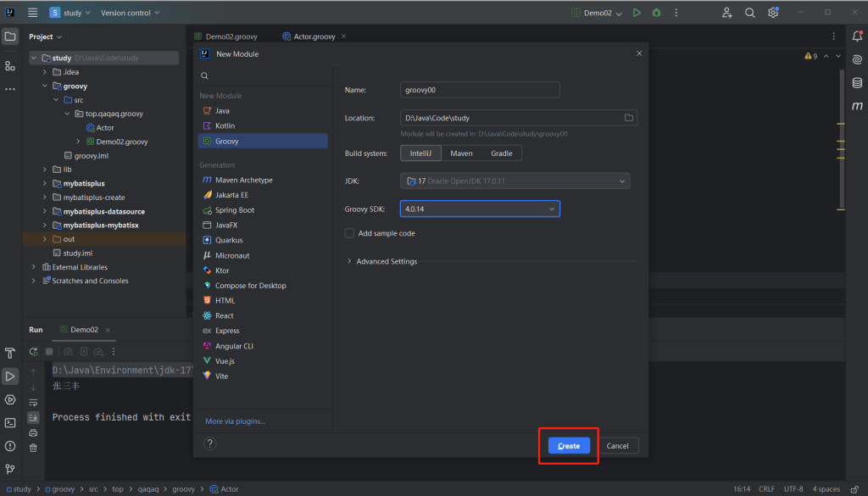Open the Groovy SDK dropdown
Image resolution: width=868 pixels, height=496 pixels.
[x=480, y=209]
